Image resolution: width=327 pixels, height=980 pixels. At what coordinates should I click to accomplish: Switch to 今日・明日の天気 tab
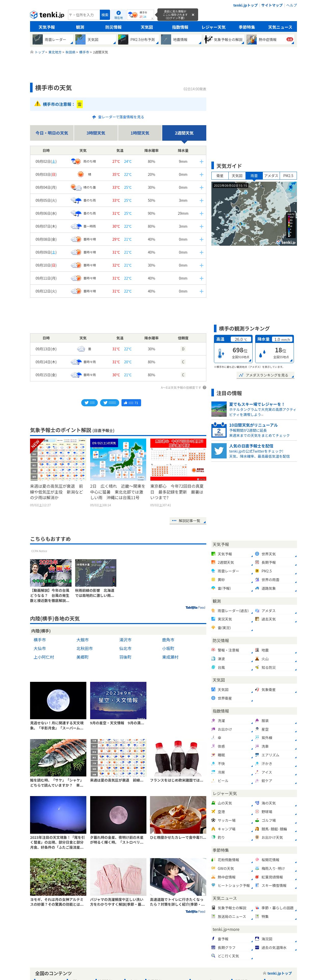(52, 133)
